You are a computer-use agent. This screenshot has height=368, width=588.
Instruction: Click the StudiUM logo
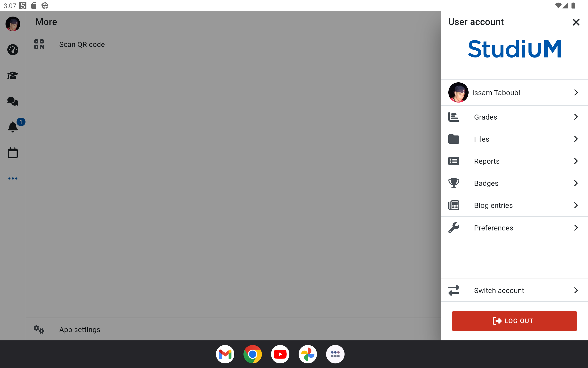coord(514,49)
